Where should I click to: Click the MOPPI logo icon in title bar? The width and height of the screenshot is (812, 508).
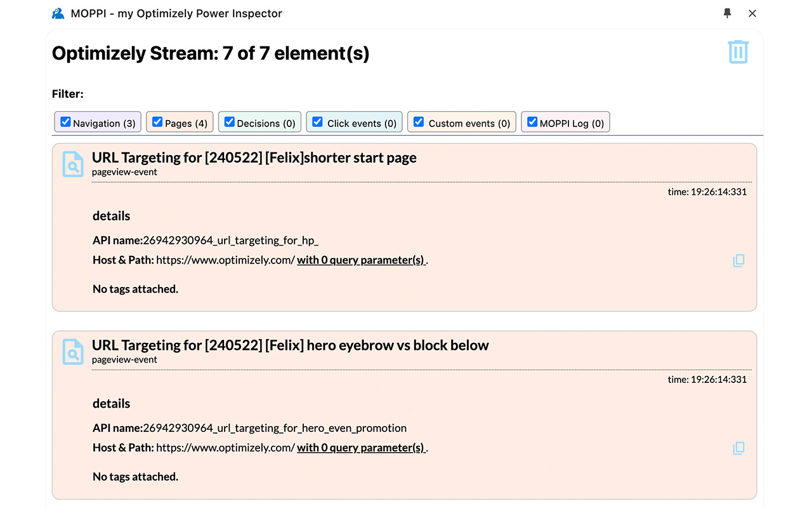[58, 13]
